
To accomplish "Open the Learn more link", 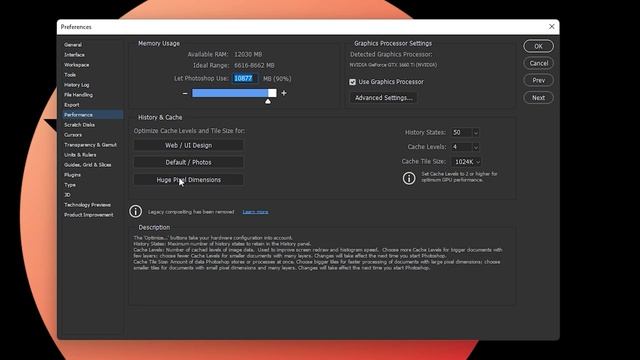I will click(256, 212).
